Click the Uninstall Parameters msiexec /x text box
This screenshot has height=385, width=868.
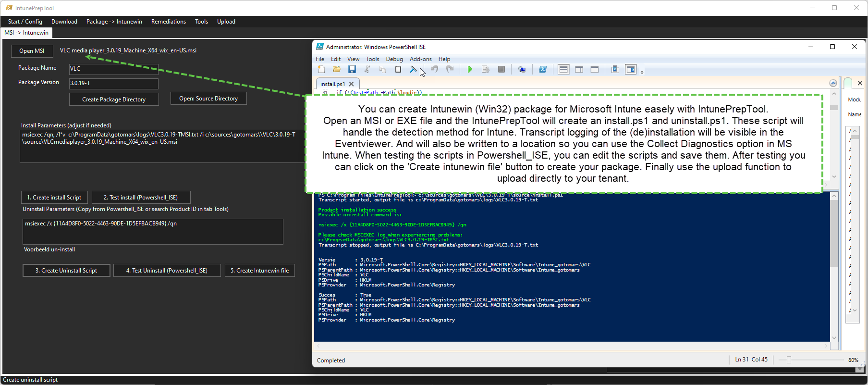tap(153, 232)
